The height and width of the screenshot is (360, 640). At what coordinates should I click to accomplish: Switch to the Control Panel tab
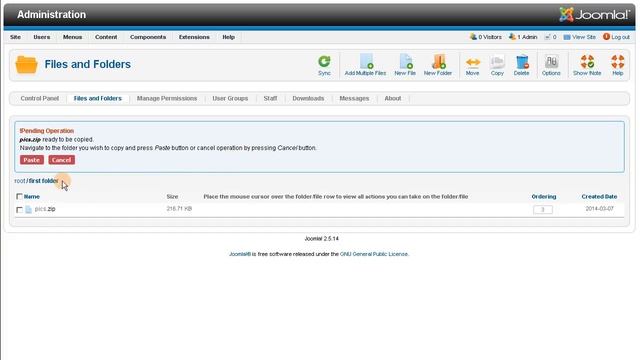coord(40,98)
